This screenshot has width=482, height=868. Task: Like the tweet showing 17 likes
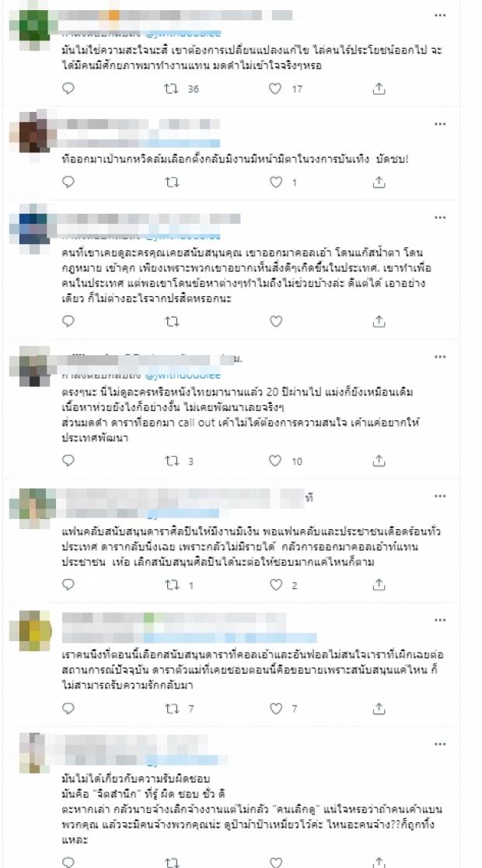point(275,89)
